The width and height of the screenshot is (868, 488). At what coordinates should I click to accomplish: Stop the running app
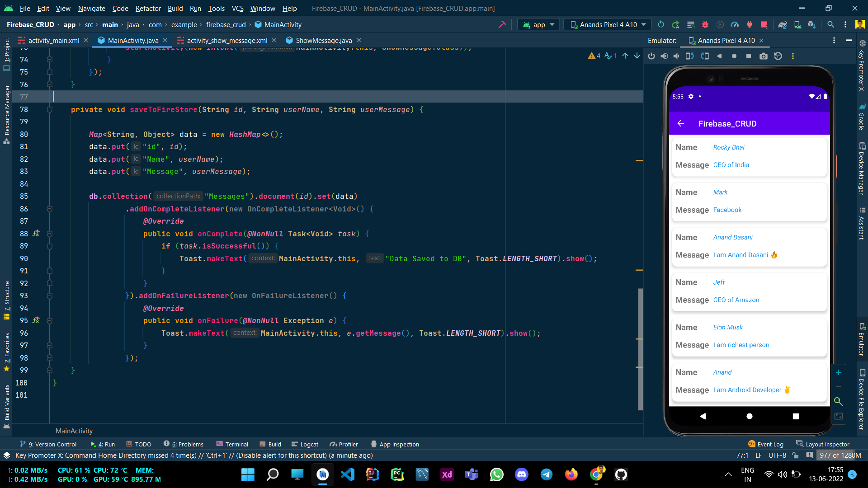point(764,24)
